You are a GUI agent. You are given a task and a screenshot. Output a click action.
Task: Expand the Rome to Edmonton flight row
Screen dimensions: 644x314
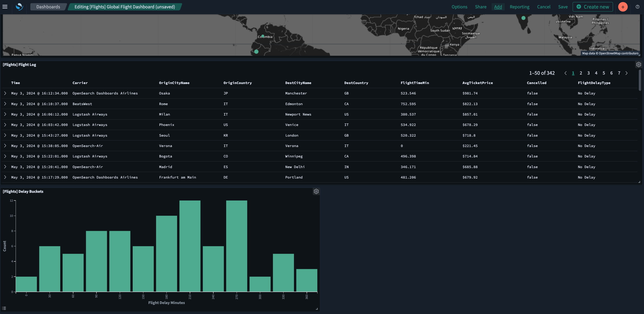point(5,104)
